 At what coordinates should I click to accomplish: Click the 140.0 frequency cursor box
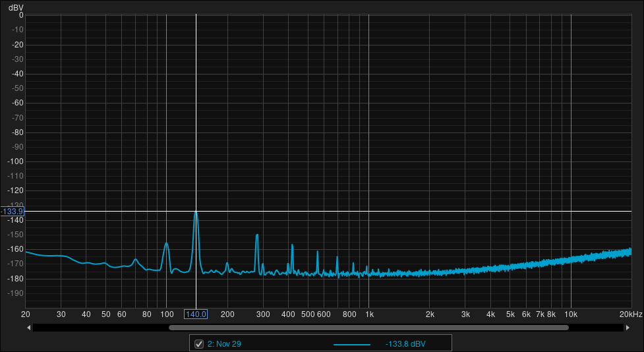196,314
